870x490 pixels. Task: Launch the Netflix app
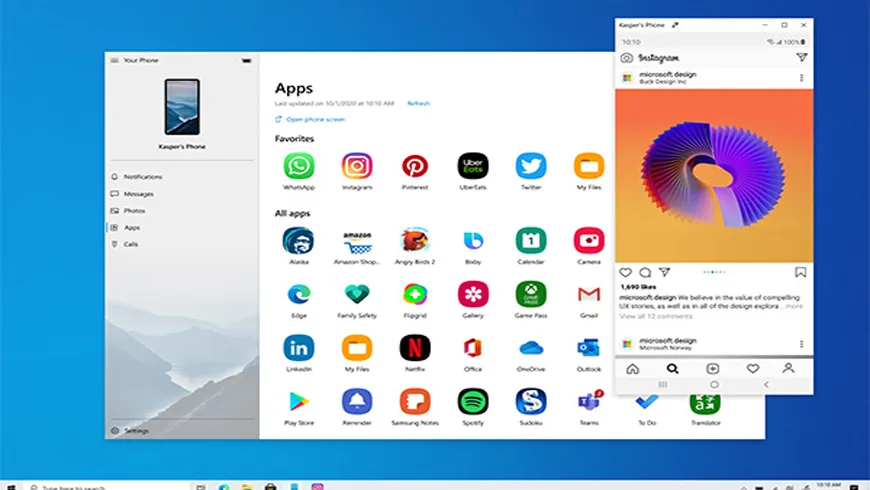click(415, 348)
